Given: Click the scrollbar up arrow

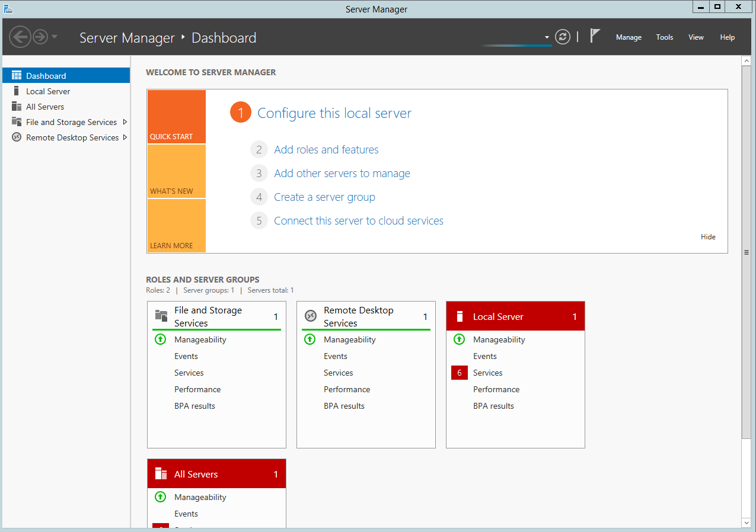Looking at the screenshot, I should pyautogui.click(x=747, y=61).
